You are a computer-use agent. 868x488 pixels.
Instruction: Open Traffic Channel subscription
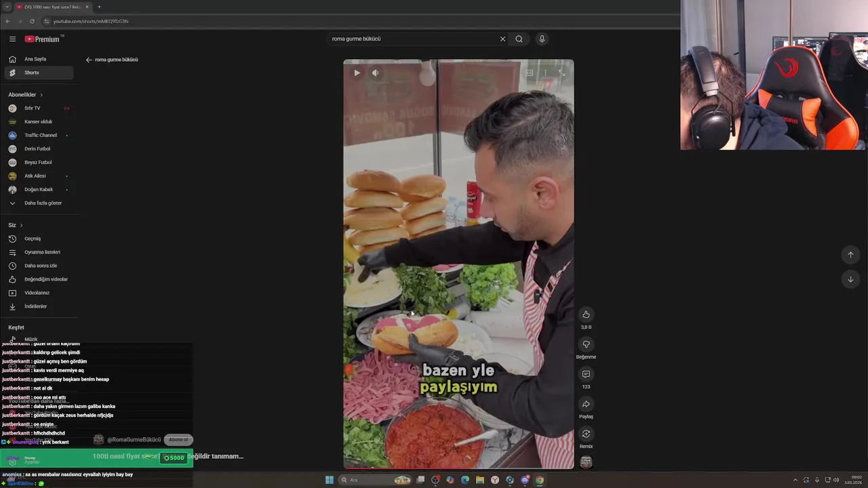point(39,136)
